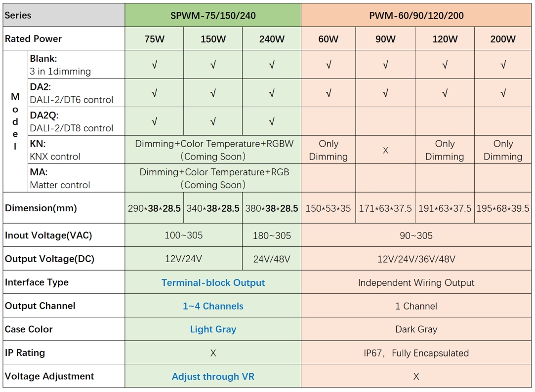Screen dimensions: 535x392
Task: Click the 180~305 input voltage cell
Action: coord(272,235)
